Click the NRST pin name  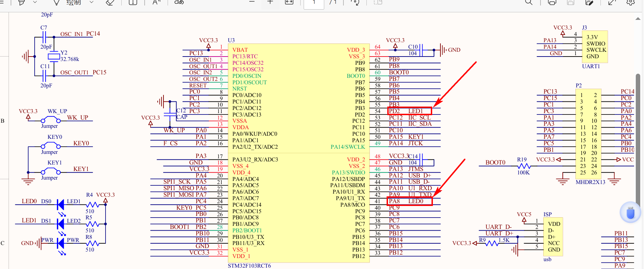[240, 88]
